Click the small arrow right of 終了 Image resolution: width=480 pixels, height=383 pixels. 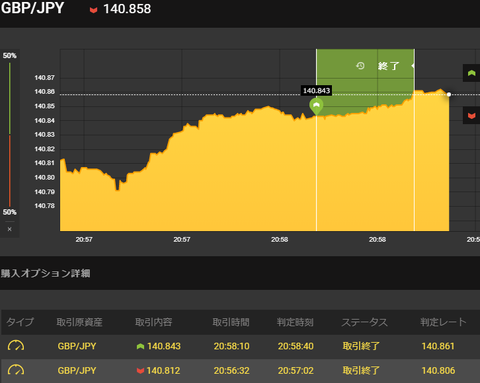[413, 66]
